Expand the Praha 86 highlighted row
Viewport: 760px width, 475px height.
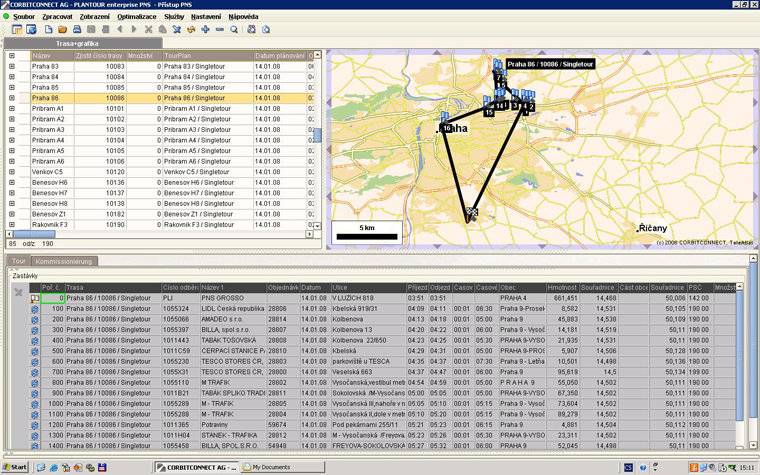pyautogui.click(x=12, y=98)
